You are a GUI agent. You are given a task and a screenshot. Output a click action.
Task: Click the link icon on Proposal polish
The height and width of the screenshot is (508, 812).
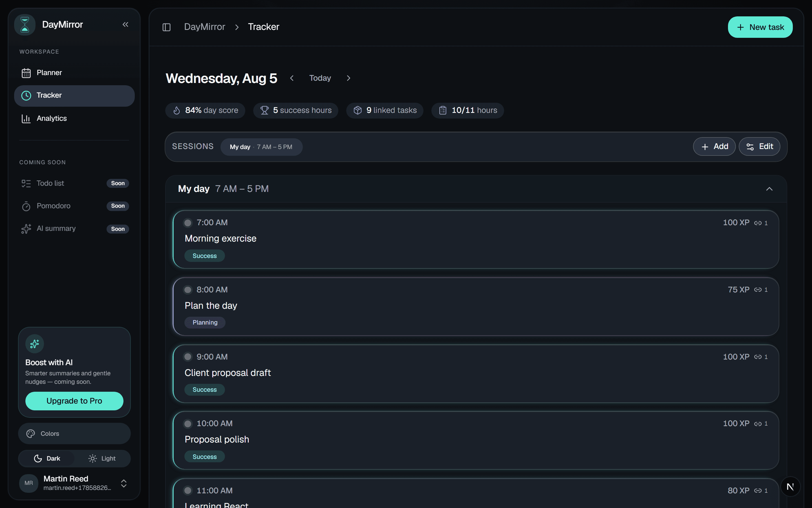coord(758,424)
